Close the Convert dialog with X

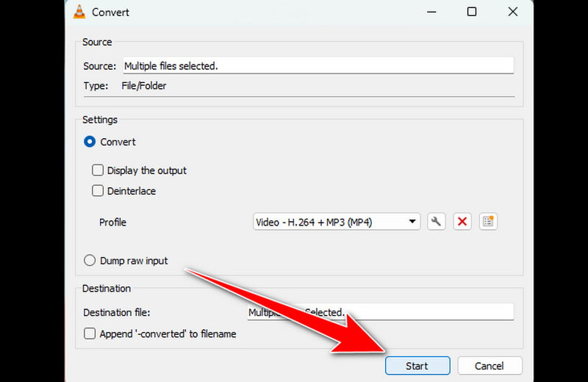click(x=511, y=12)
